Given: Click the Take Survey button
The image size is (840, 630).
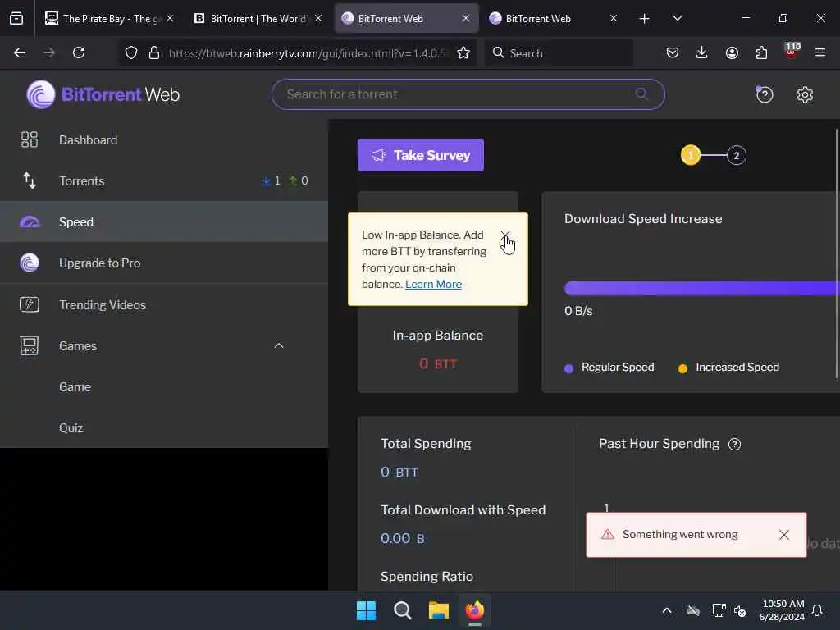Looking at the screenshot, I should point(421,155).
